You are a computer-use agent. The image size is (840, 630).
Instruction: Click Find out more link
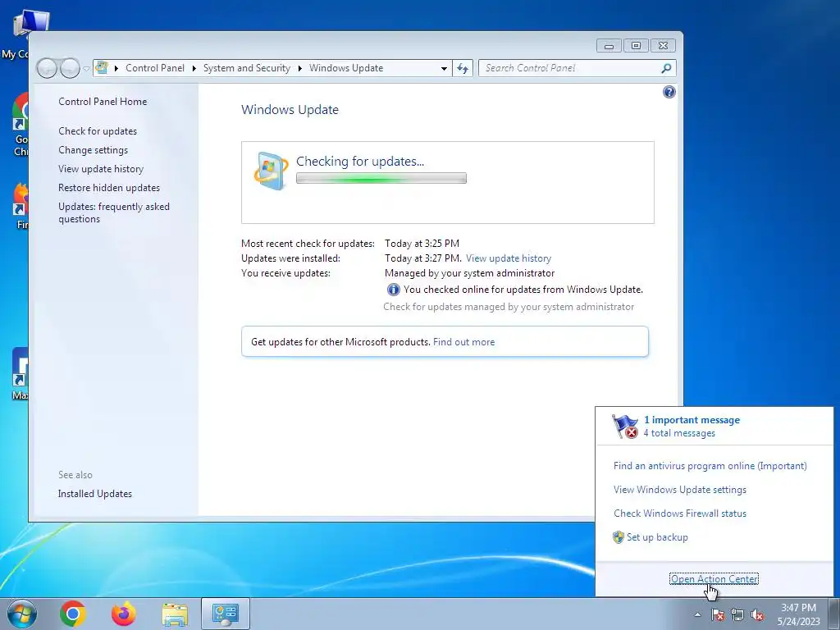[x=464, y=342]
